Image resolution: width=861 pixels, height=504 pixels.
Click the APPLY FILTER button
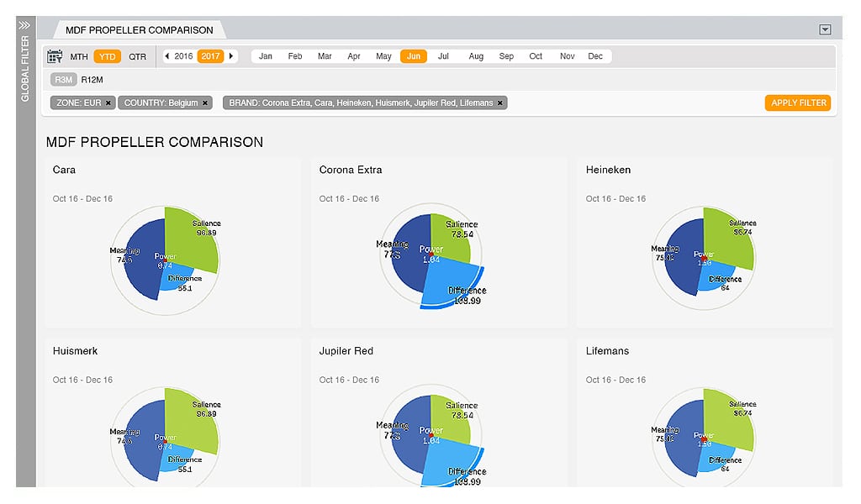[x=798, y=103]
